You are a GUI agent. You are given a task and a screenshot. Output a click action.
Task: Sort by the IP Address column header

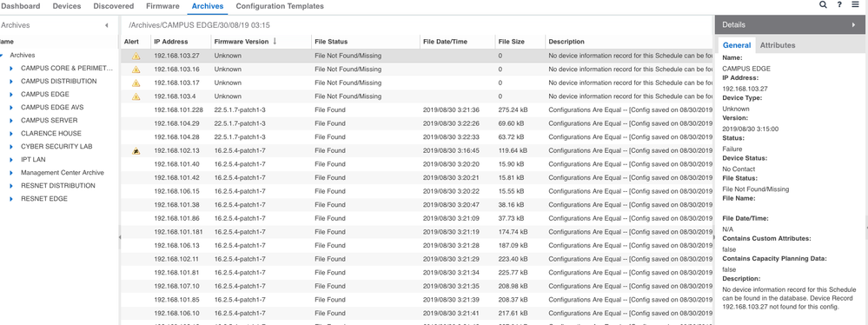point(181,42)
